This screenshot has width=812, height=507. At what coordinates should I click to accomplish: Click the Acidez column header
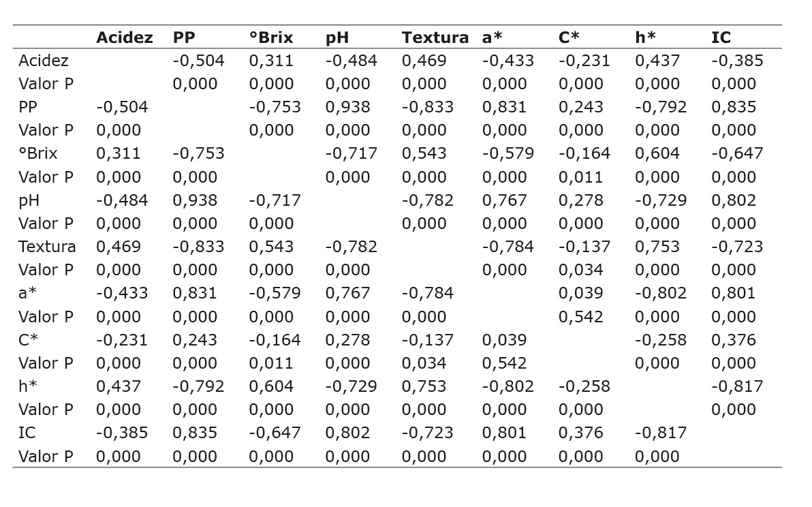click(124, 37)
